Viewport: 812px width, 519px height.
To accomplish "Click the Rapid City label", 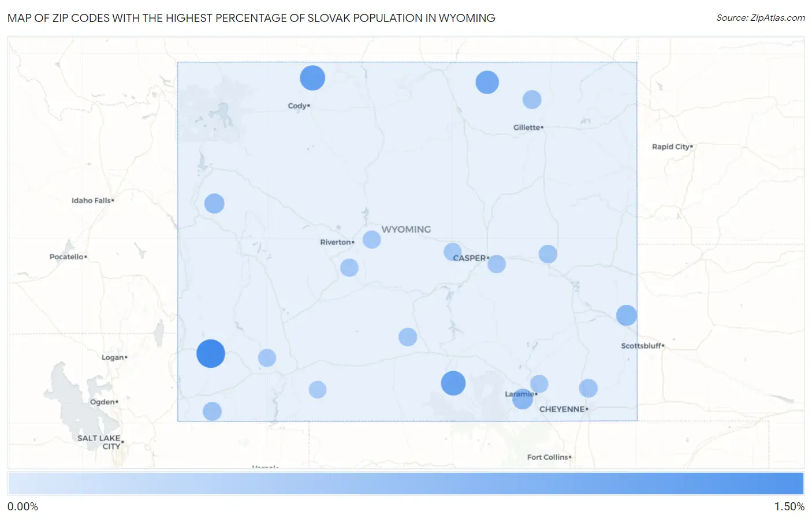I will pos(671,147).
